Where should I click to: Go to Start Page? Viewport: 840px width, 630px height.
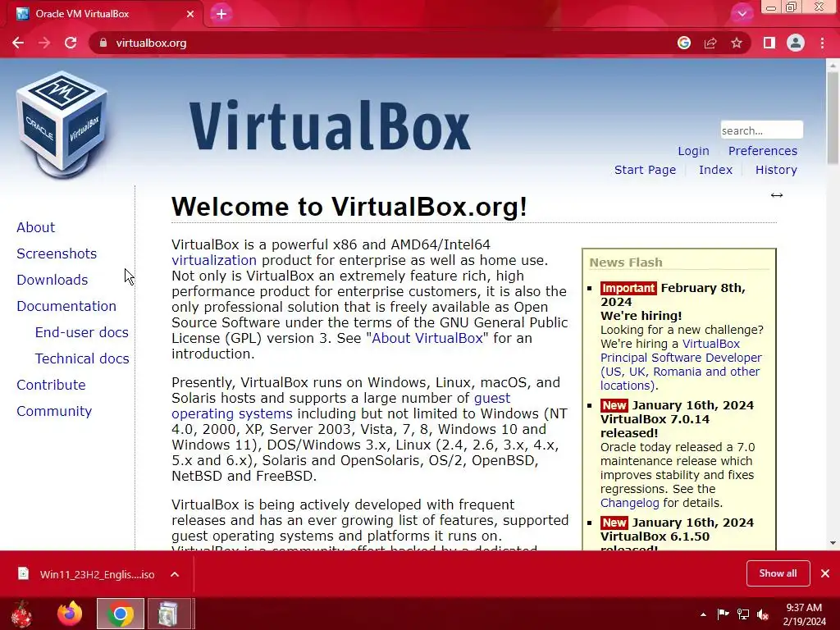point(645,170)
